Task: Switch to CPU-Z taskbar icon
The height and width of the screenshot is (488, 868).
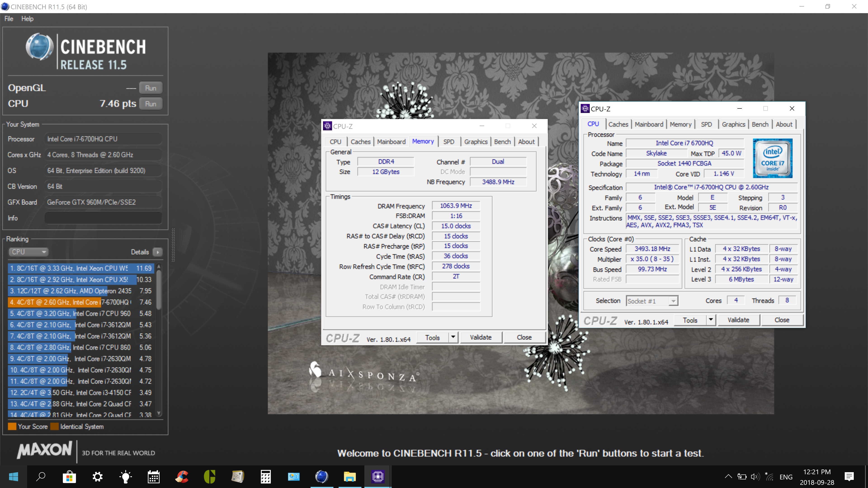Action: click(378, 476)
